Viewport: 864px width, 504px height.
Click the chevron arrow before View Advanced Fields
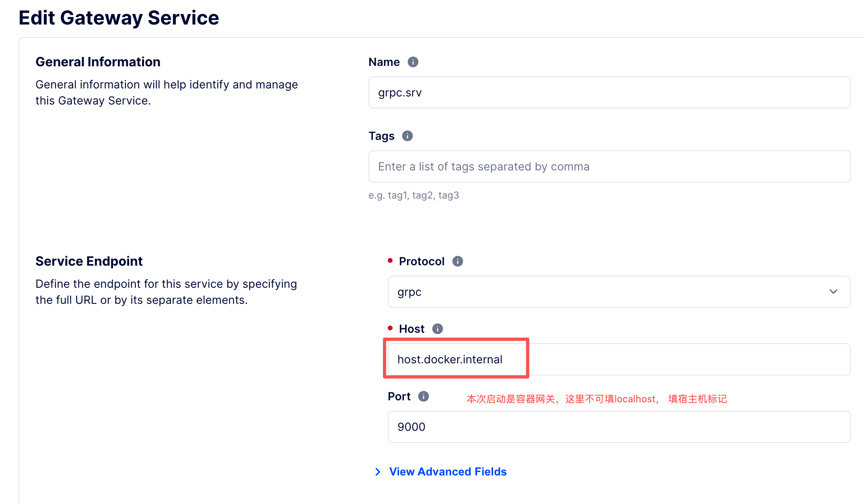tap(378, 472)
